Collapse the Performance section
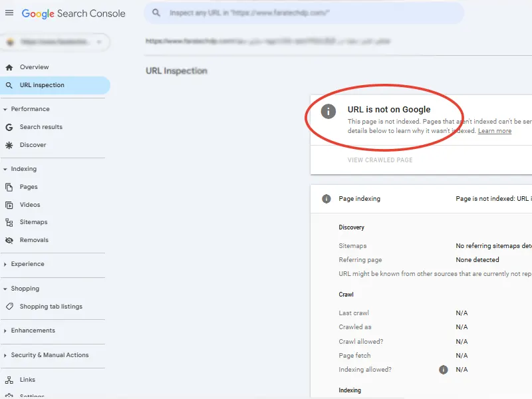Viewport: 532px width, 399px height. [5, 109]
